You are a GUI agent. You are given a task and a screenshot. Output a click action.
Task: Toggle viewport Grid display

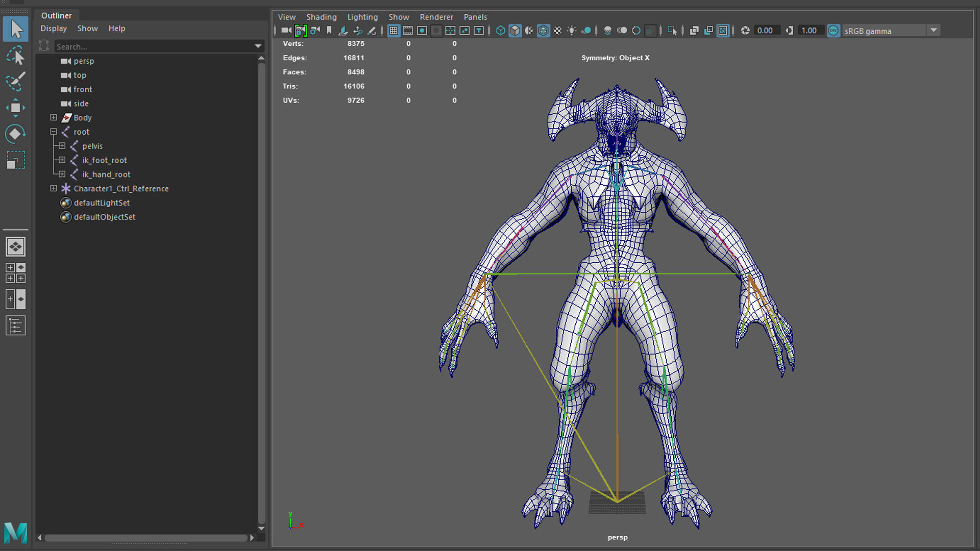click(394, 31)
